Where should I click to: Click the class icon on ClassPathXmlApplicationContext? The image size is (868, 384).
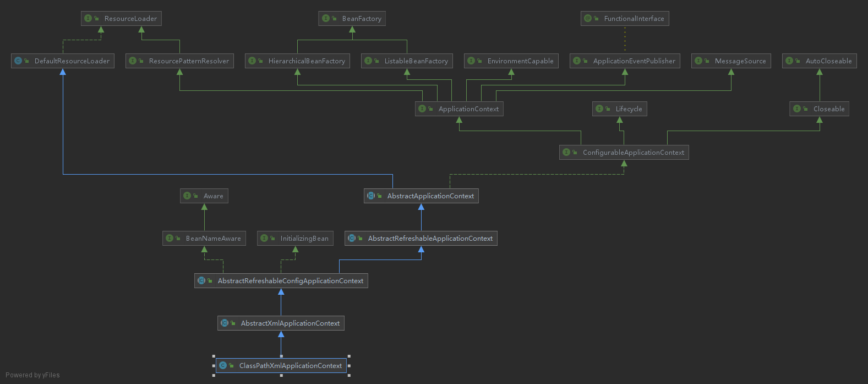tap(223, 366)
